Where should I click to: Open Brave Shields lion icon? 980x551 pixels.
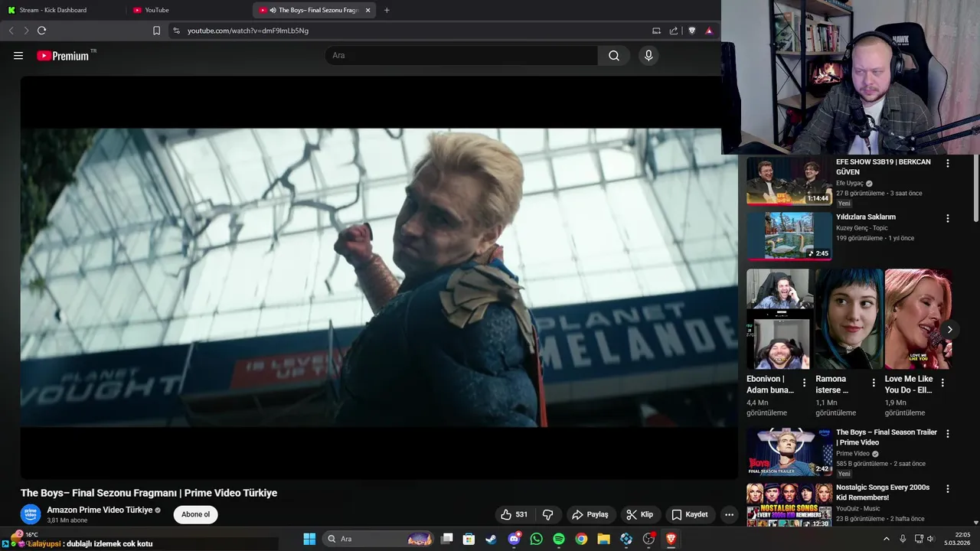click(x=692, y=31)
